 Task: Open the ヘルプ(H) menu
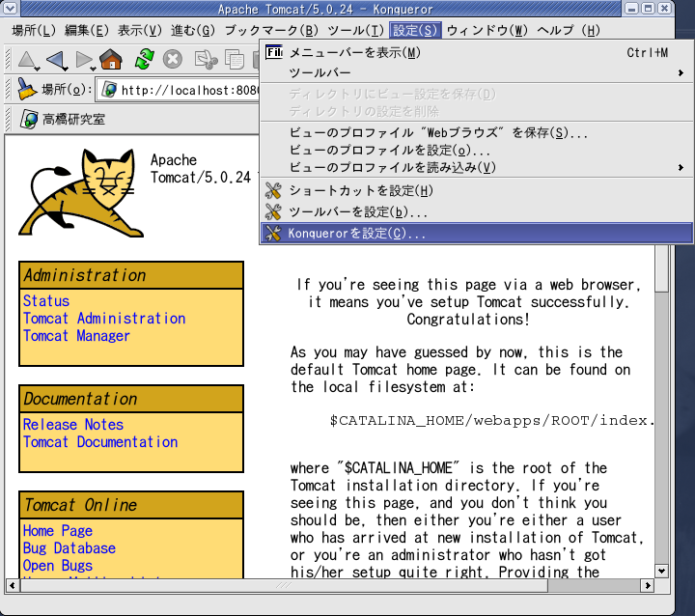coord(569,30)
